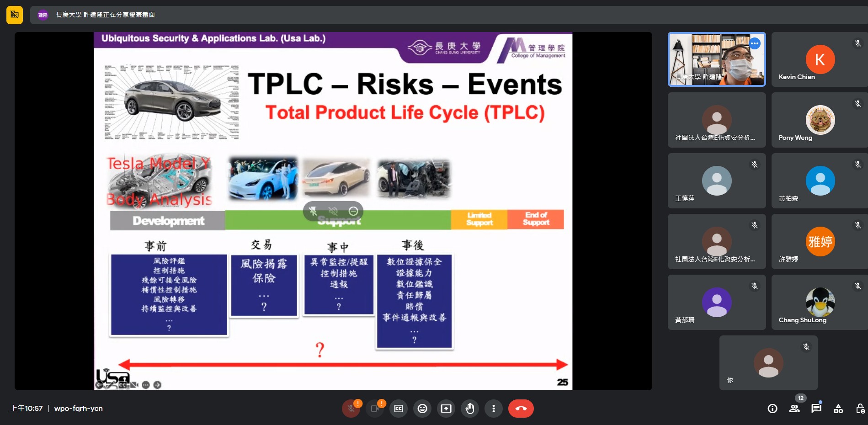Select the 王惇萍 participant tile
This screenshot has height=425, width=868.
pyautogui.click(x=717, y=181)
